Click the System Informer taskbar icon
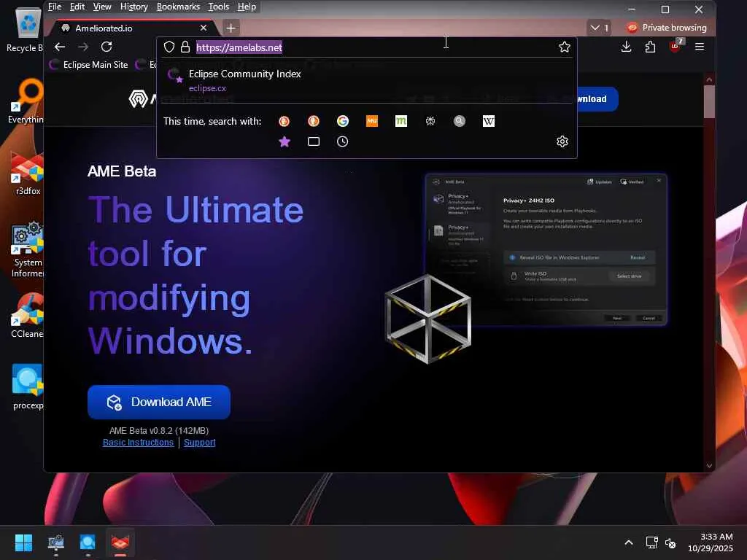 [55, 542]
